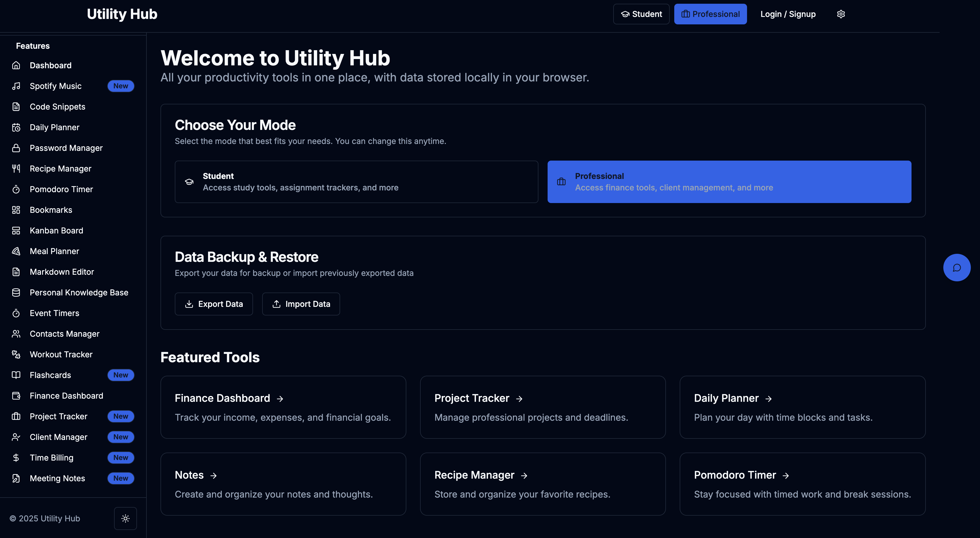The height and width of the screenshot is (538, 980).
Task: Click the Spotify Music note icon
Action: pos(16,86)
